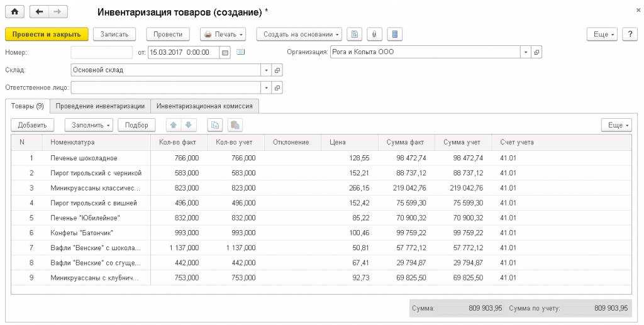Click price cell 266,15
The height and width of the screenshot is (325, 644).
[x=350, y=188]
